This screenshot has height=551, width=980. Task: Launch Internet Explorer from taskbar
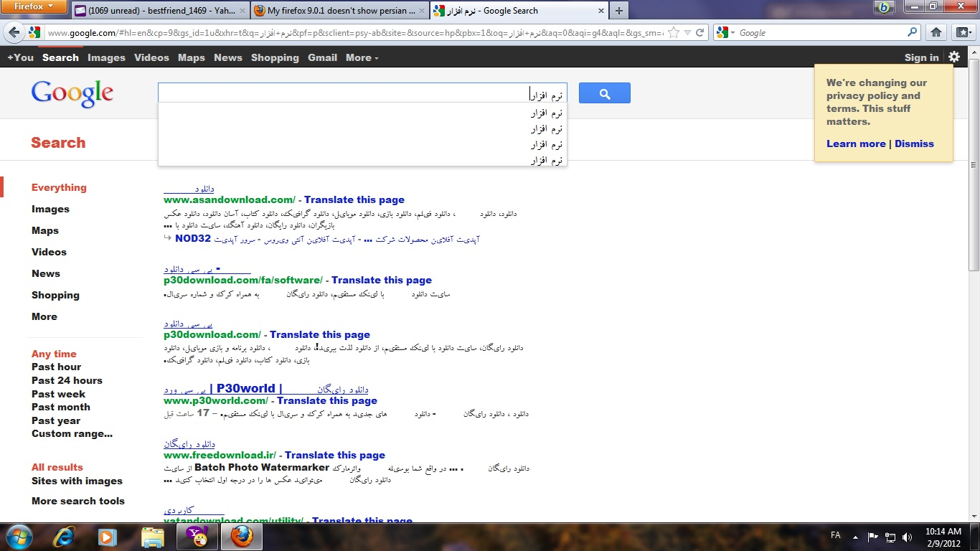[x=65, y=536]
